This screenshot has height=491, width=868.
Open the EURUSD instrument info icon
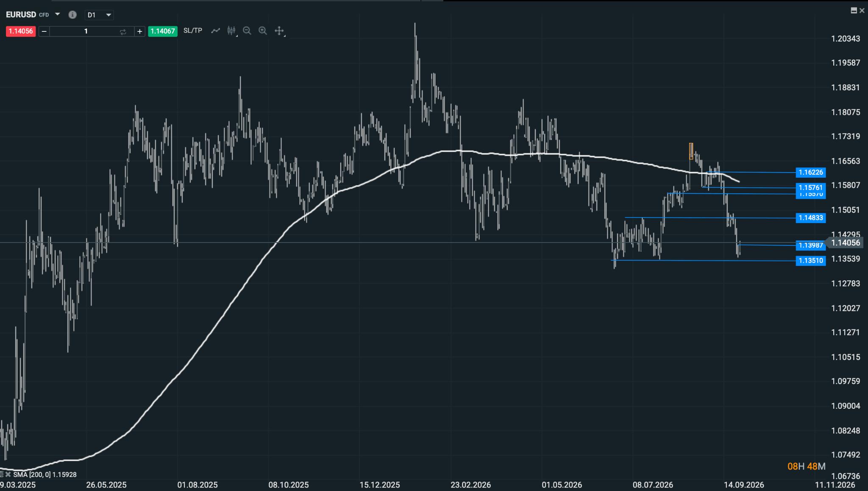pos(72,15)
